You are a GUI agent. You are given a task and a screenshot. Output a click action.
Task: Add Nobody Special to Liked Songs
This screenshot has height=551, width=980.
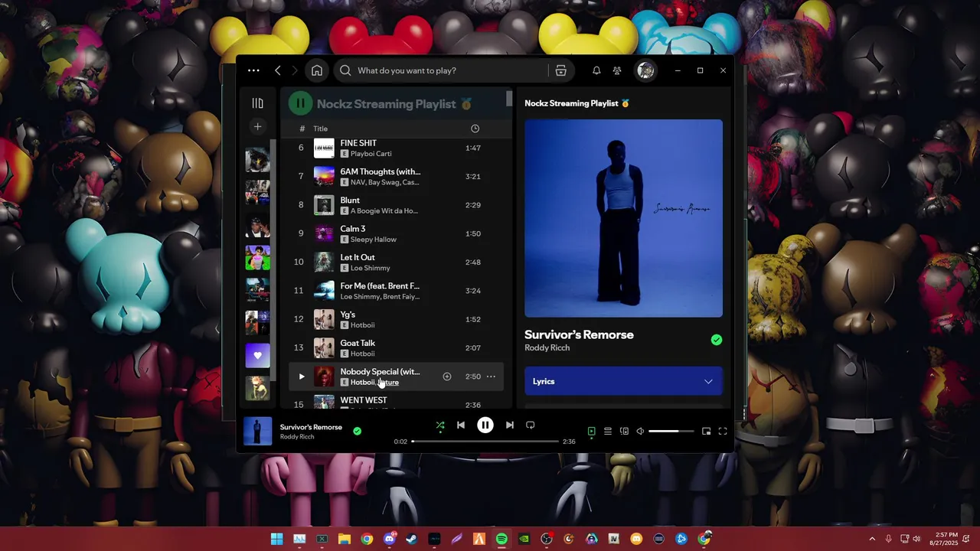[447, 377]
